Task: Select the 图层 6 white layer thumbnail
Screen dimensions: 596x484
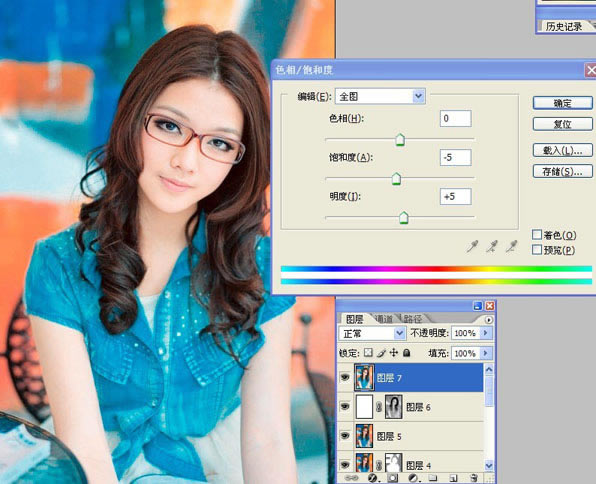Action: point(364,407)
